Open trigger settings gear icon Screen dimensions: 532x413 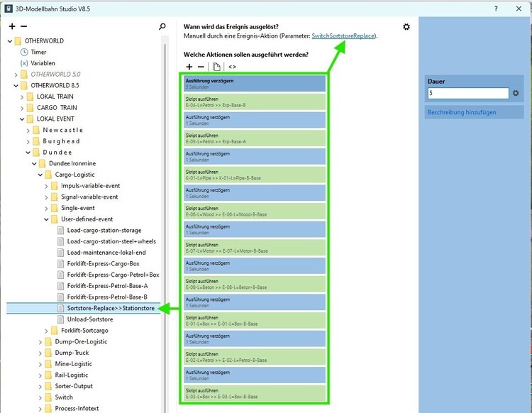point(406,27)
